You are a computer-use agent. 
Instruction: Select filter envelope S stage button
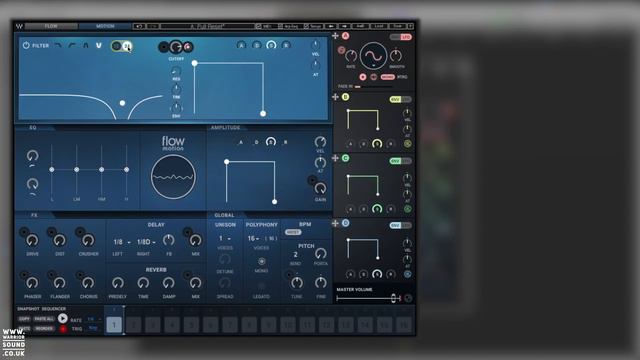(271, 45)
